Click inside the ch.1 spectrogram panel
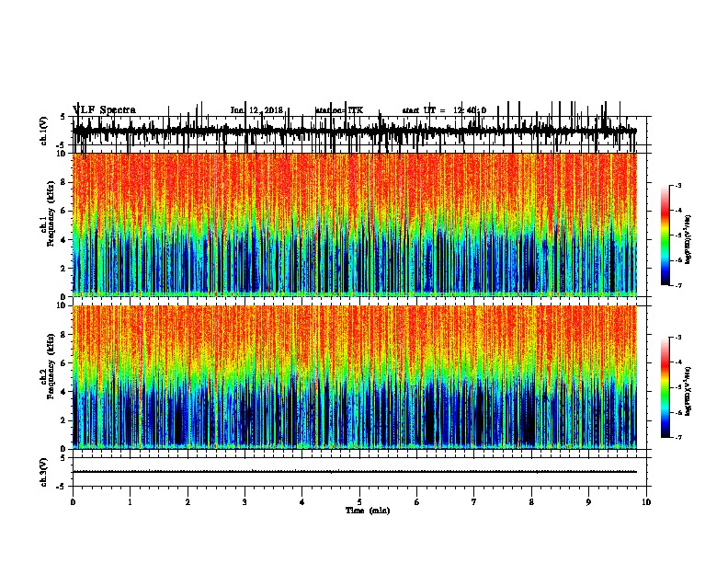The width and height of the screenshot is (728, 563). [x=355, y=224]
